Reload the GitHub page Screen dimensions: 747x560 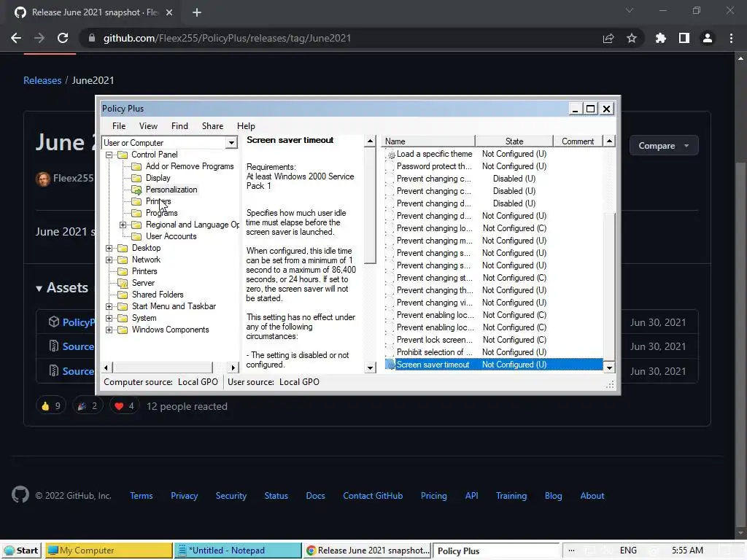[63, 38]
